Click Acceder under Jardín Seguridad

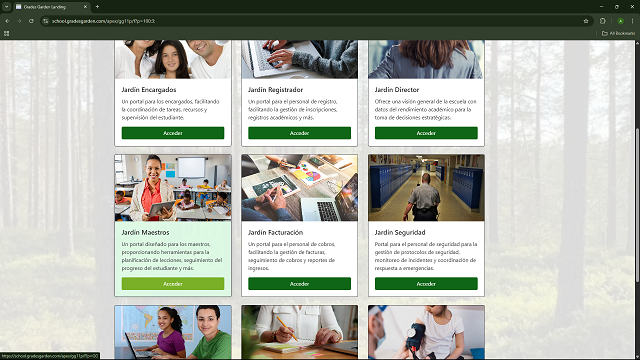tap(426, 284)
